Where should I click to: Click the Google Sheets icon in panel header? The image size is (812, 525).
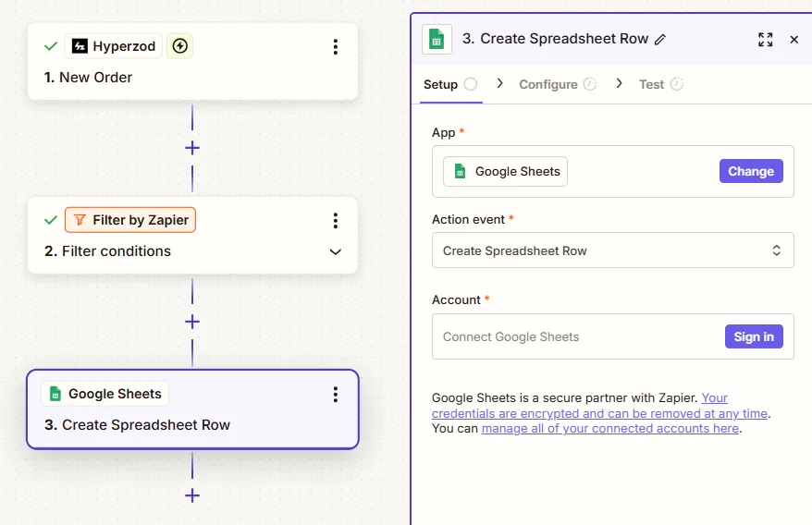point(437,40)
